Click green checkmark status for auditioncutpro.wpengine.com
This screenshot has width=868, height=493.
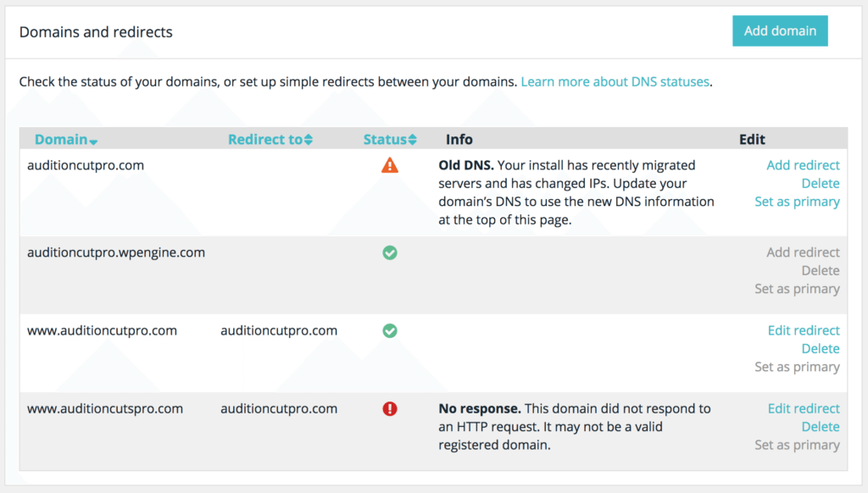(390, 252)
